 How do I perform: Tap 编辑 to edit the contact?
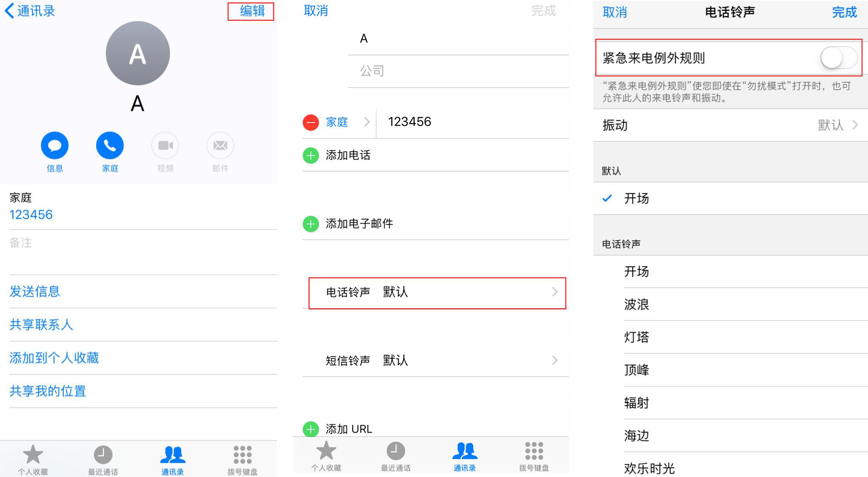pyautogui.click(x=252, y=11)
